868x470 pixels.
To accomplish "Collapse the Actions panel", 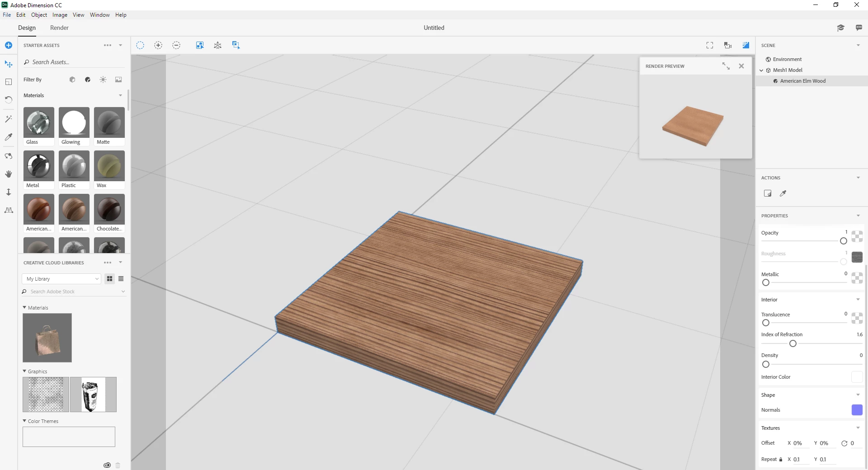I will (858, 178).
